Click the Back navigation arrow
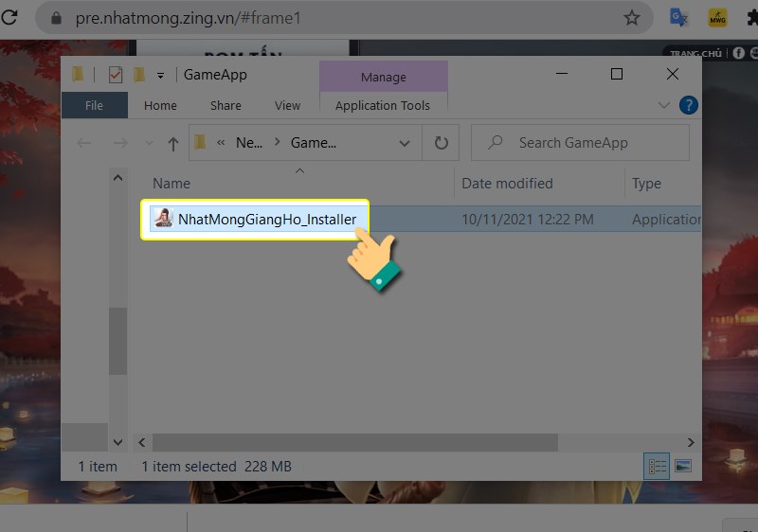758x532 pixels. pyautogui.click(x=84, y=142)
